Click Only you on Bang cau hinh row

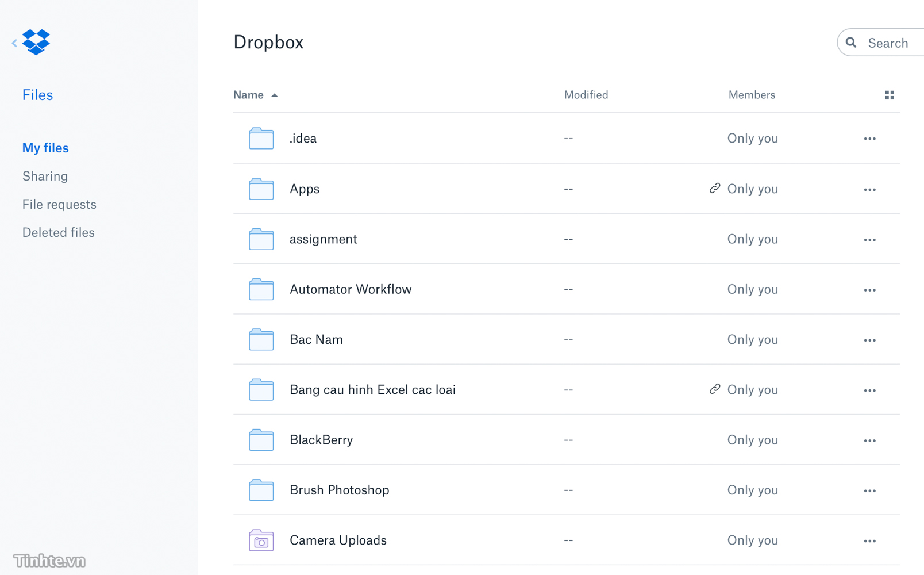coord(753,390)
